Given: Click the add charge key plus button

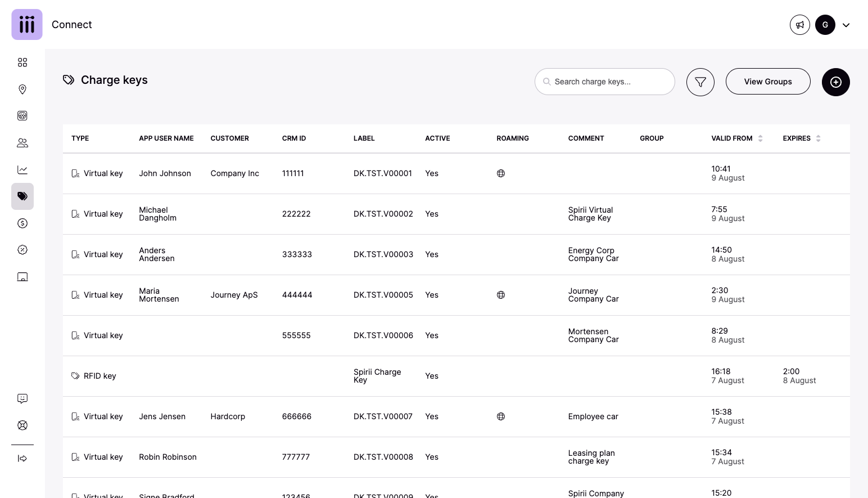Looking at the screenshot, I should 835,82.
